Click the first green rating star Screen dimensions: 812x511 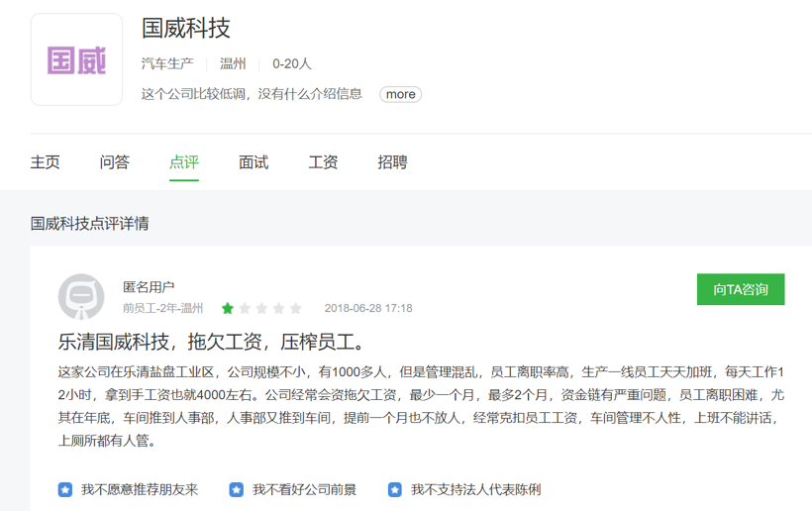click(x=228, y=308)
